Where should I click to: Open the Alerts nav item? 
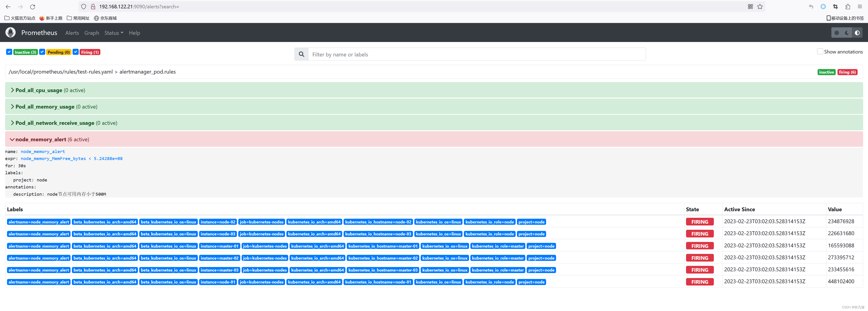pos(72,33)
